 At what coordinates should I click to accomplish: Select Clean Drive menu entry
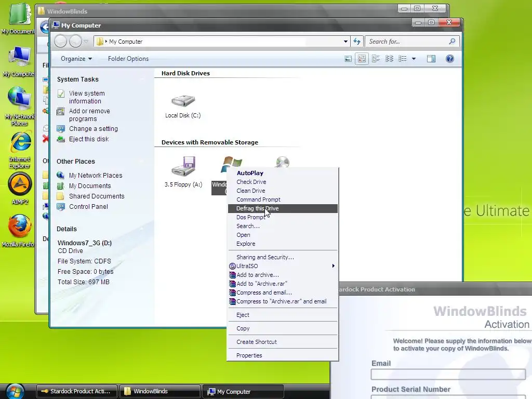pos(283,191)
